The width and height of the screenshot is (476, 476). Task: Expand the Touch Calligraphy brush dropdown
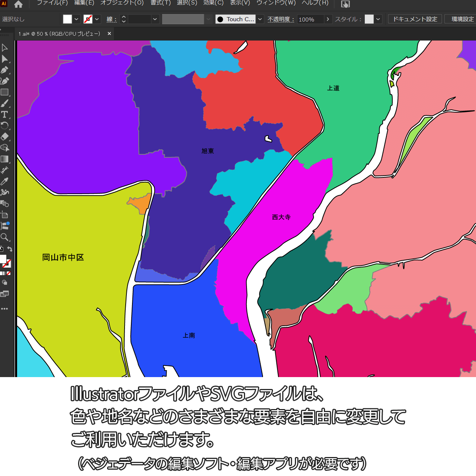[x=260, y=19]
